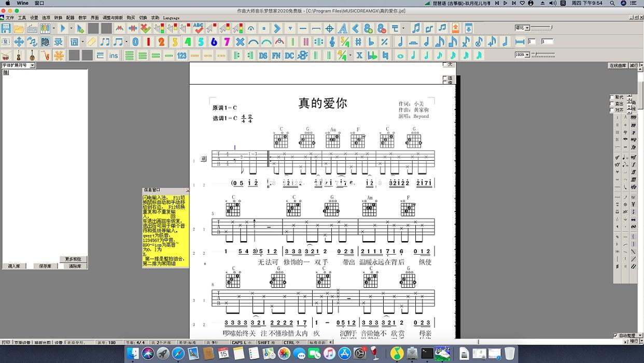Click the blue download arrow page icon
Viewport: 644px width, 363px height.
click(x=468, y=28)
